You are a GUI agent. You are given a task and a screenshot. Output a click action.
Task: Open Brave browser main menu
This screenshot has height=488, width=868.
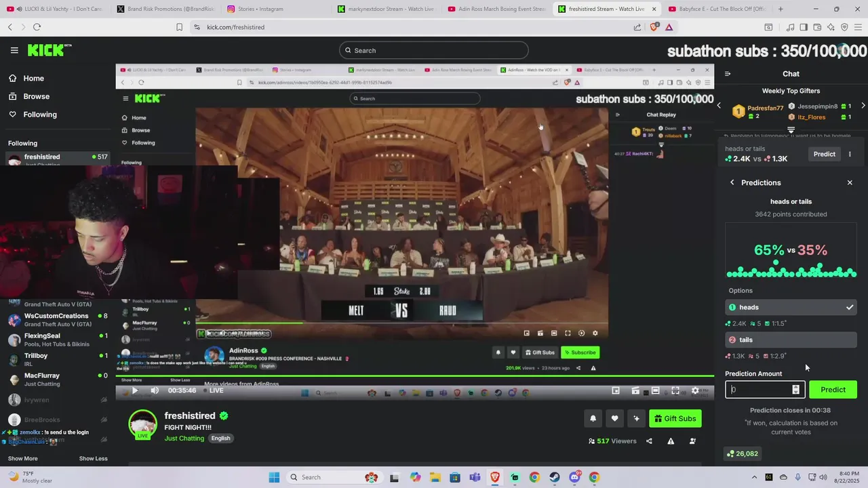click(x=858, y=27)
